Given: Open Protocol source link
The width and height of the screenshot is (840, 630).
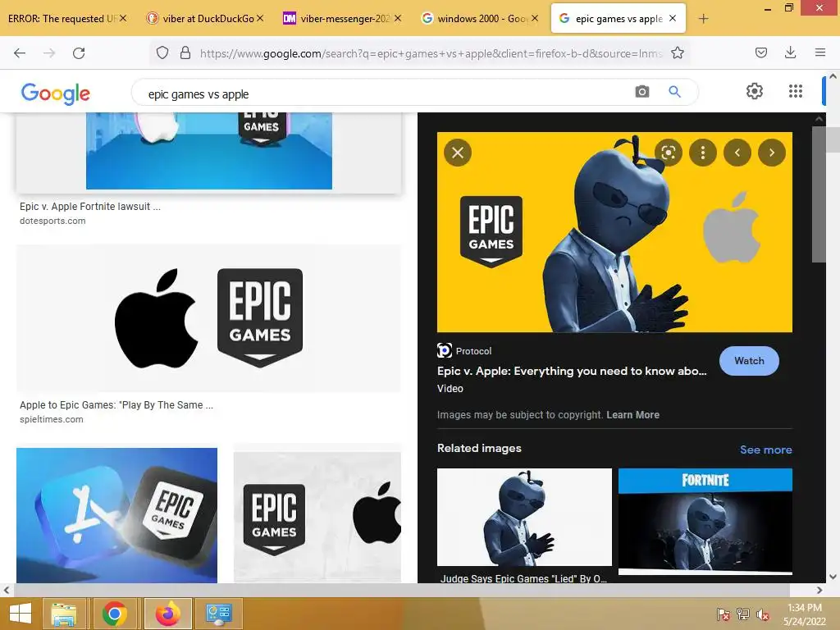Looking at the screenshot, I should 464,351.
